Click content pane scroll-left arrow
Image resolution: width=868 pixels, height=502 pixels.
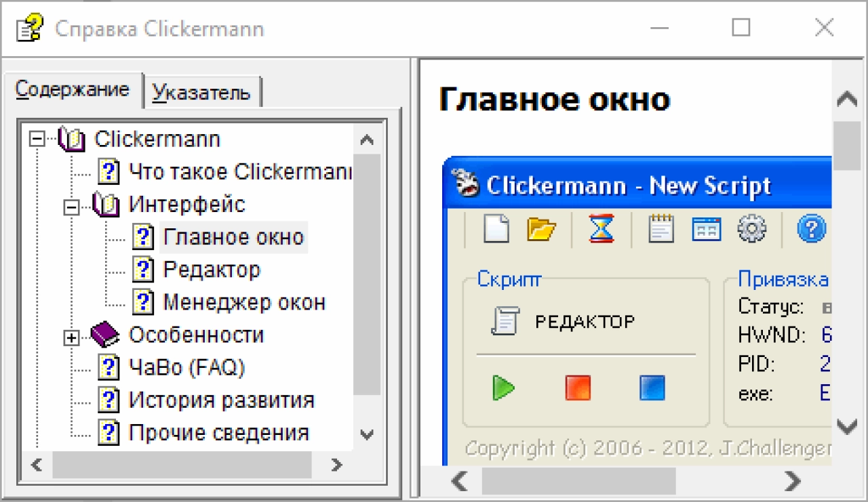[460, 481]
